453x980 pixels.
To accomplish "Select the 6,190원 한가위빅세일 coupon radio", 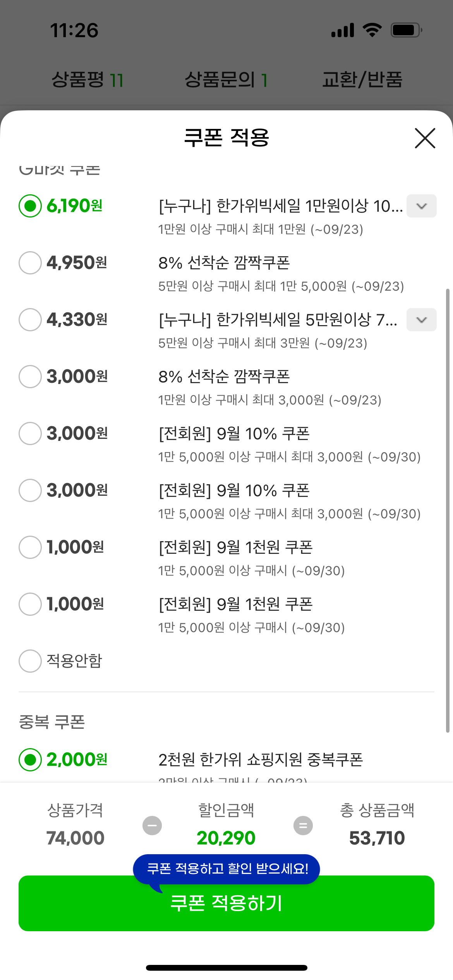I will pyautogui.click(x=30, y=206).
